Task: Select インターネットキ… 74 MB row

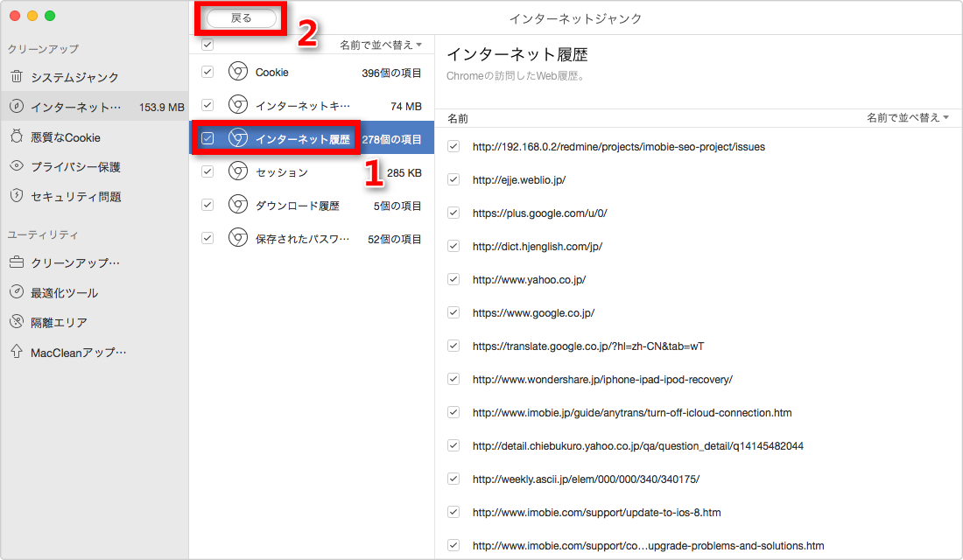Action: point(312,105)
